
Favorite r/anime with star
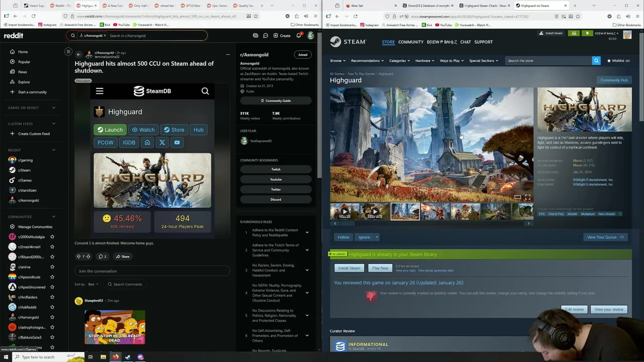[52, 267]
